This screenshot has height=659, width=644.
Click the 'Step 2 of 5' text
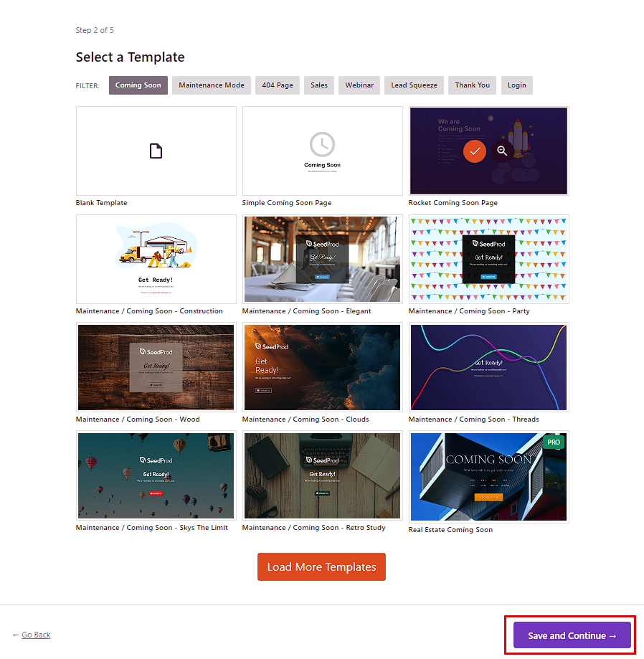tap(95, 30)
